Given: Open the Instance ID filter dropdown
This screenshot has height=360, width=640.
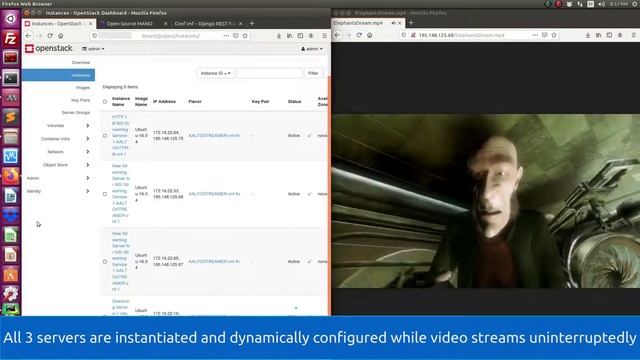Looking at the screenshot, I should point(216,73).
